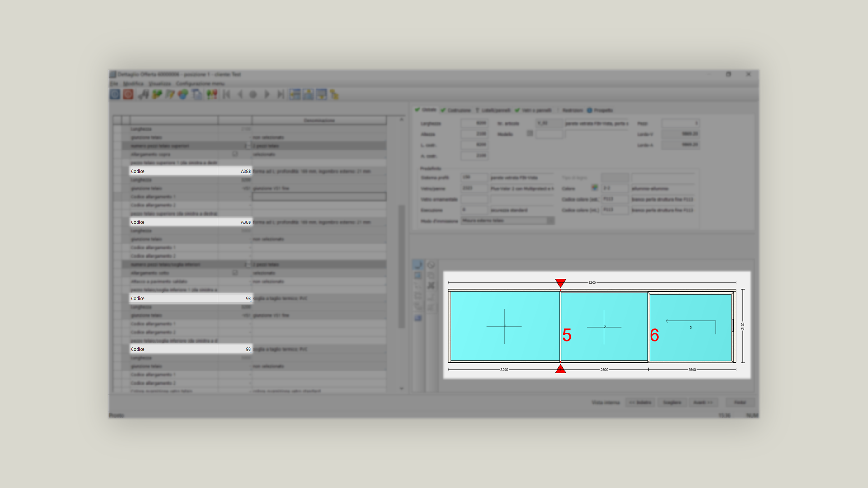Image resolution: width=868 pixels, height=488 pixels.
Task: Switch to the Prospetto tab
Action: coord(600,110)
